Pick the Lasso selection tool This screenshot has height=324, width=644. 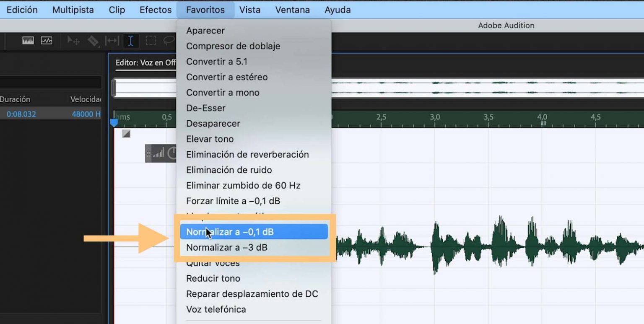click(170, 41)
